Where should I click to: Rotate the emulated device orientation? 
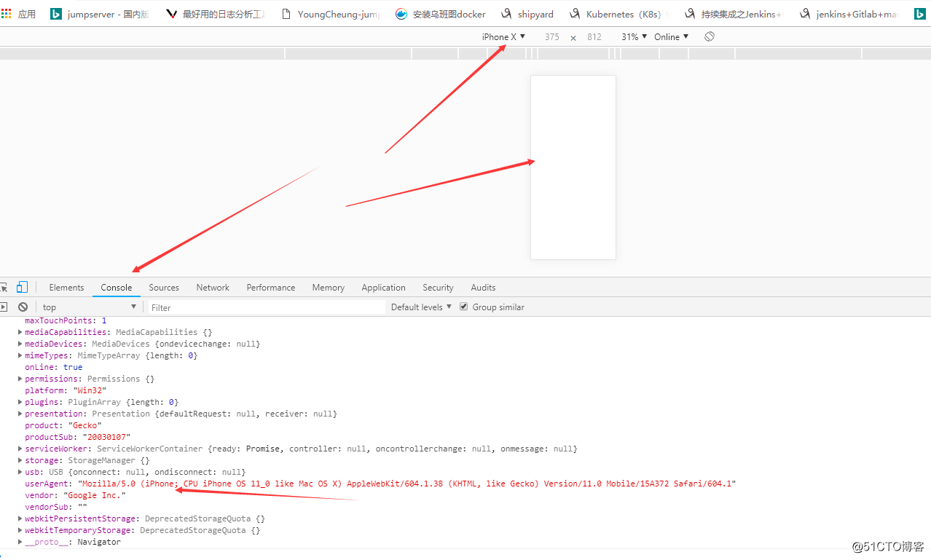(710, 36)
